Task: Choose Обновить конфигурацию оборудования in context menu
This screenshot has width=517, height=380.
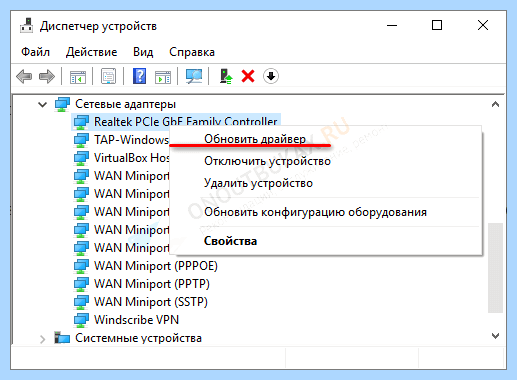Action: click(326, 212)
